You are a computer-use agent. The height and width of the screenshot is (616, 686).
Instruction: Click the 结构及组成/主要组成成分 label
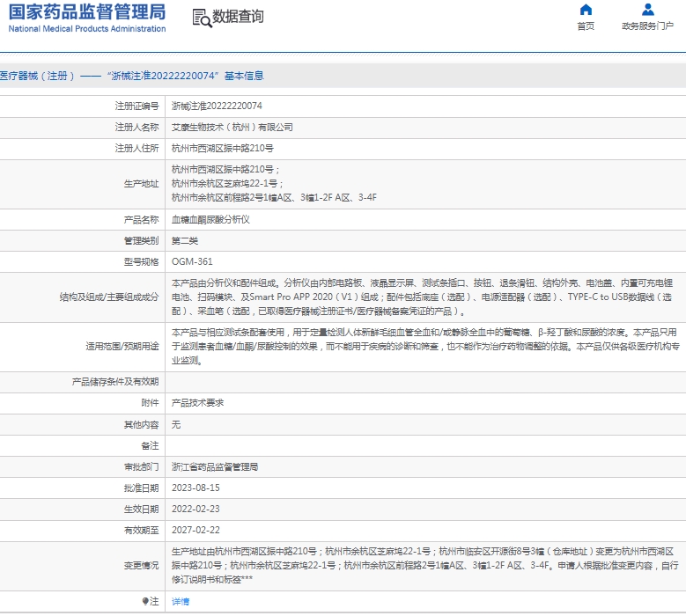109,297
